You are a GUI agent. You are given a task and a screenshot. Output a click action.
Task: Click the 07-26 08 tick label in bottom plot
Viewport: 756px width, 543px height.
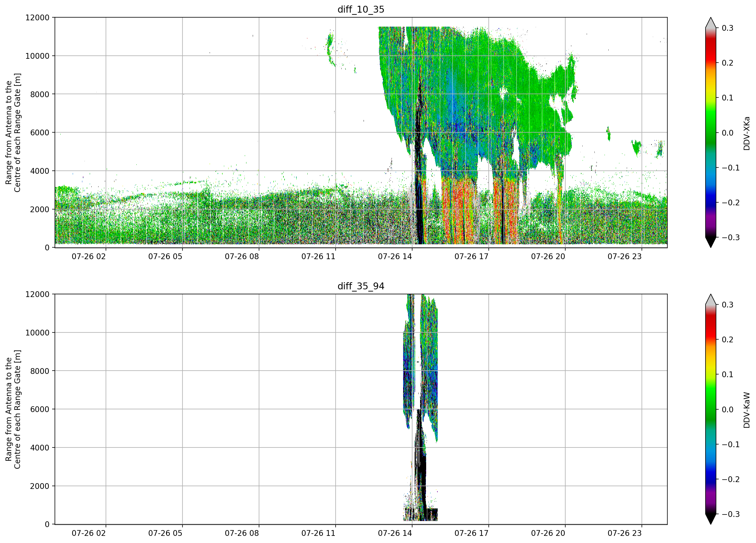click(x=242, y=533)
